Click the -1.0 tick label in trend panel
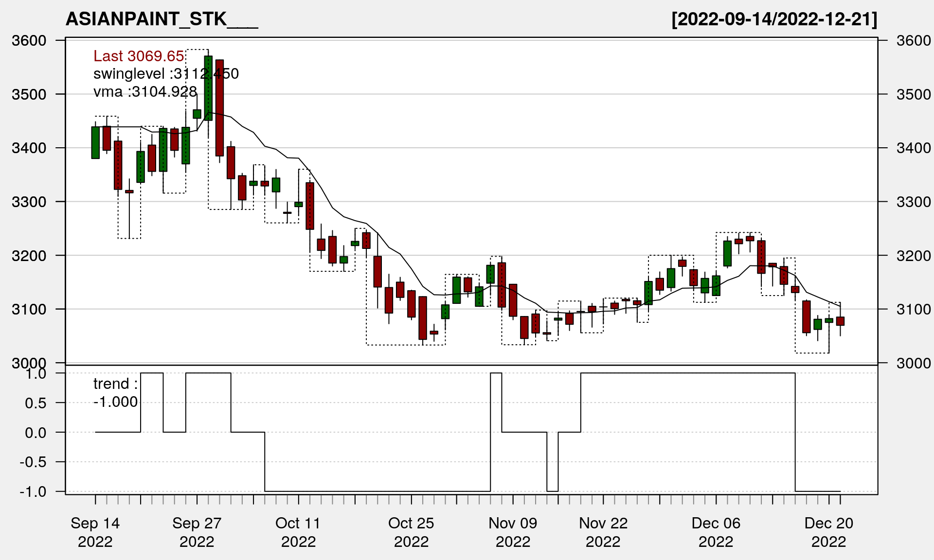Image resolution: width=934 pixels, height=560 pixels. click(x=33, y=491)
